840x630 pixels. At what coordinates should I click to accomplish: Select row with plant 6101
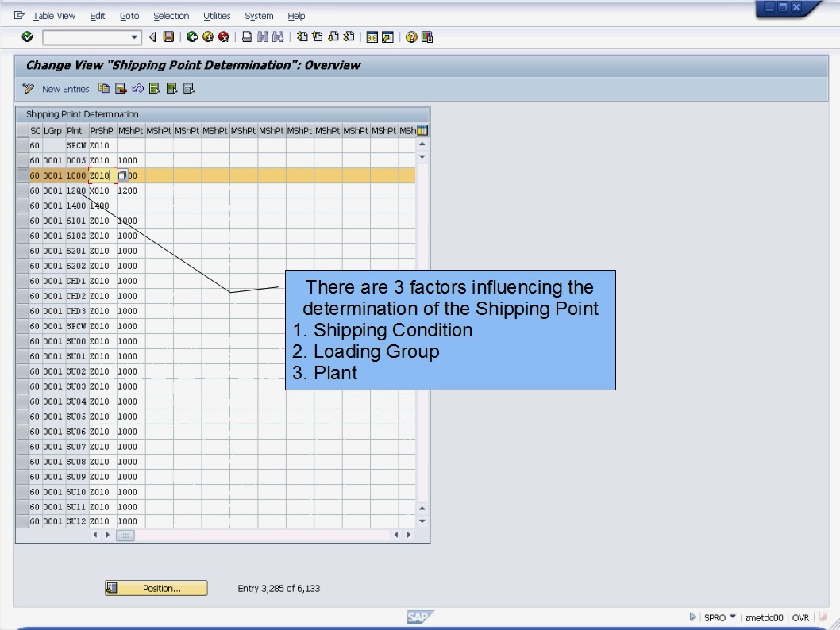click(22, 221)
